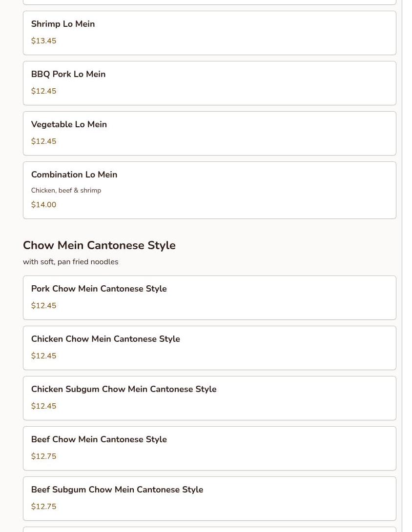Select Chicken Chow Mein Cantonese Style
412x532 pixels.
(209, 348)
